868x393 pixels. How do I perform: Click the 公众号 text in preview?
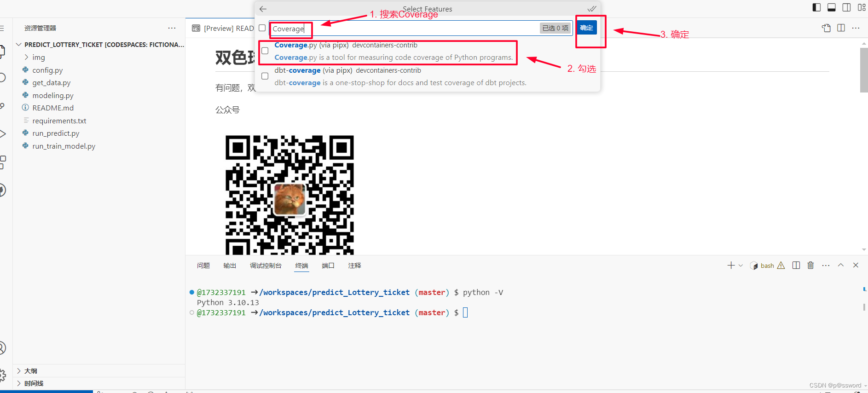coord(227,110)
